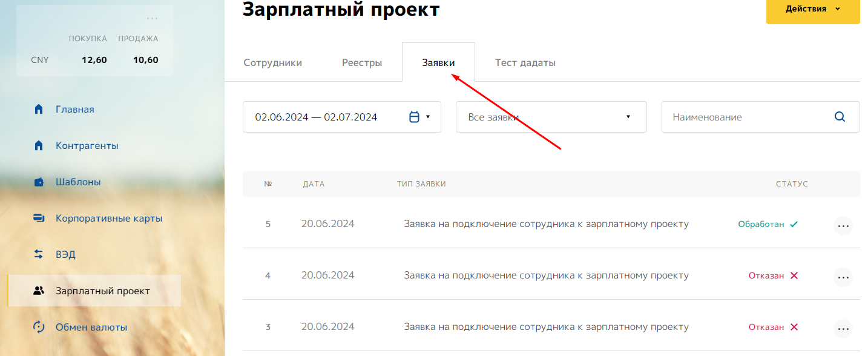Open the Тест дадаты tab
The height and width of the screenshot is (356, 868).
click(x=525, y=62)
